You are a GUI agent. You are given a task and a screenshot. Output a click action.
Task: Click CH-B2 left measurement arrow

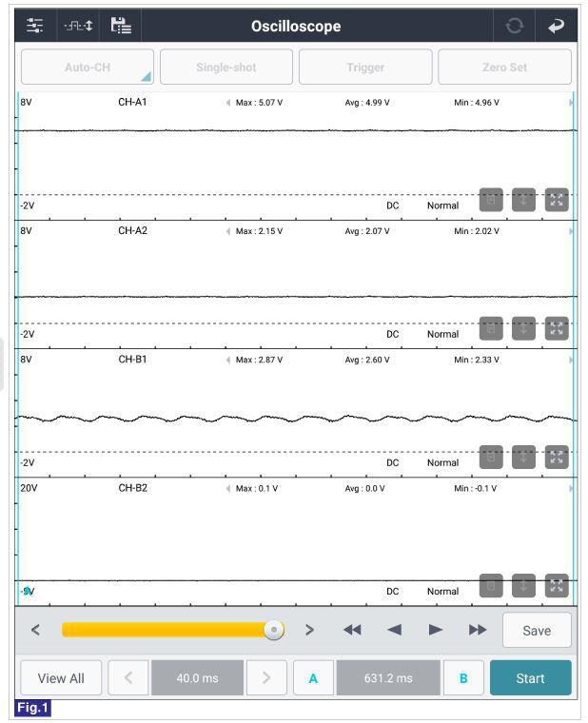[x=227, y=488]
